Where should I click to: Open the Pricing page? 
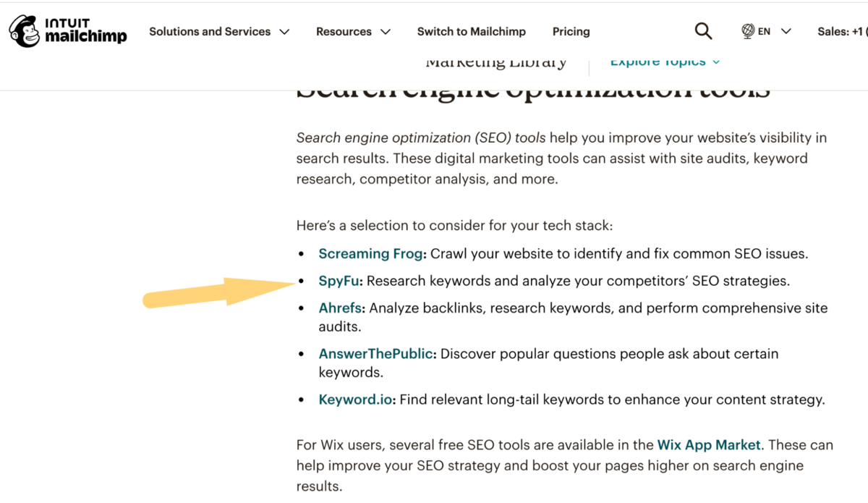click(571, 32)
